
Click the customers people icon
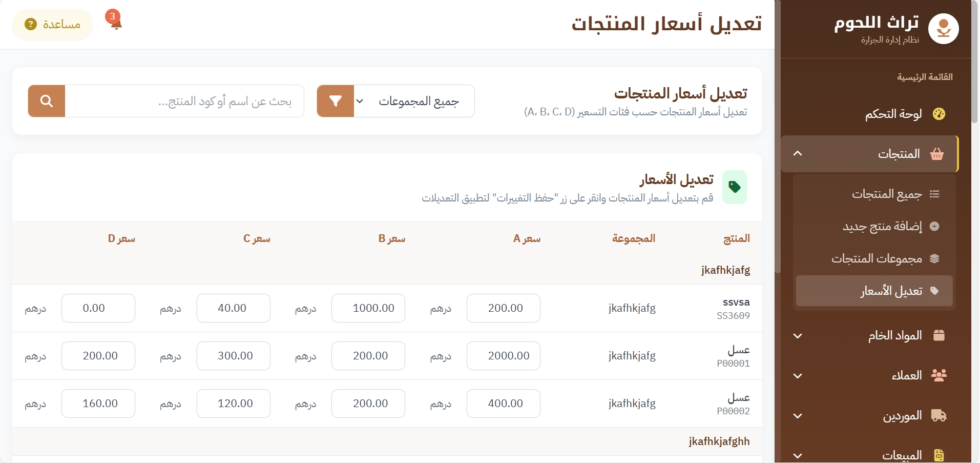[x=939, y=375]
